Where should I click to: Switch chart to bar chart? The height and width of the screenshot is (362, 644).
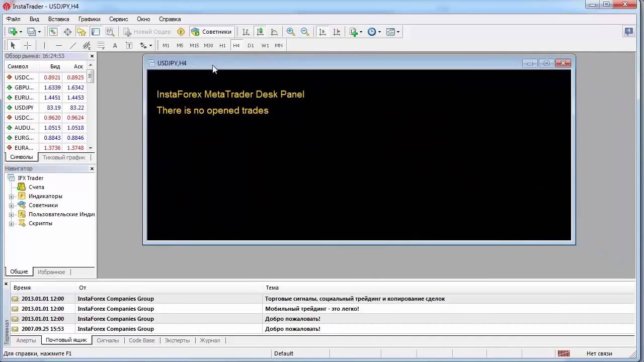tap(246, 32)
